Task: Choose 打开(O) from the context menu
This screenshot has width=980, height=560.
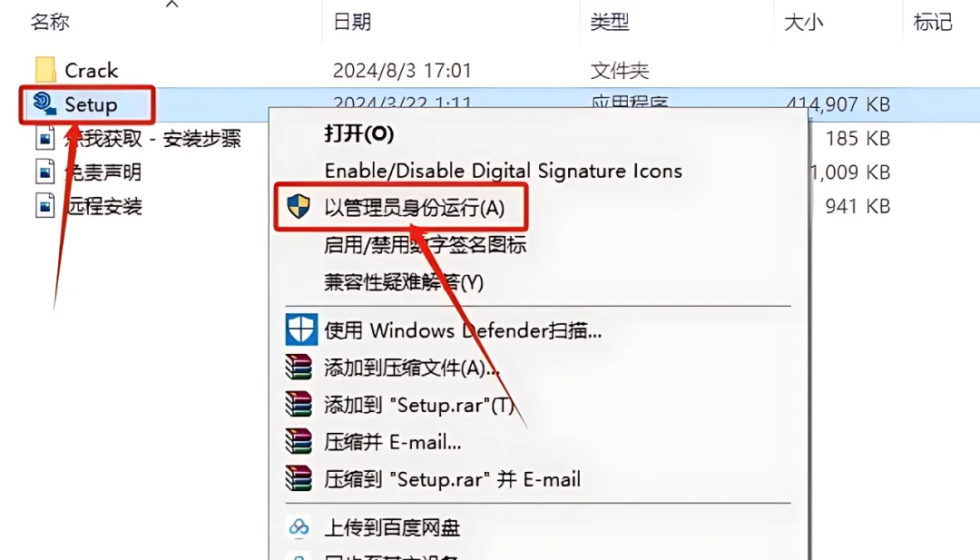Action: coord(358,133)
